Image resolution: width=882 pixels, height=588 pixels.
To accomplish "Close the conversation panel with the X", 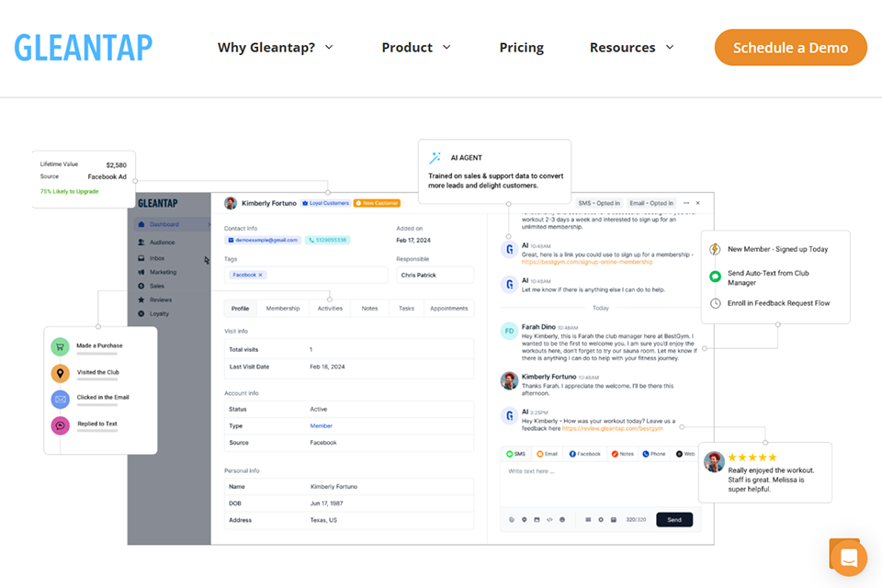I will (x=698, y=203).
